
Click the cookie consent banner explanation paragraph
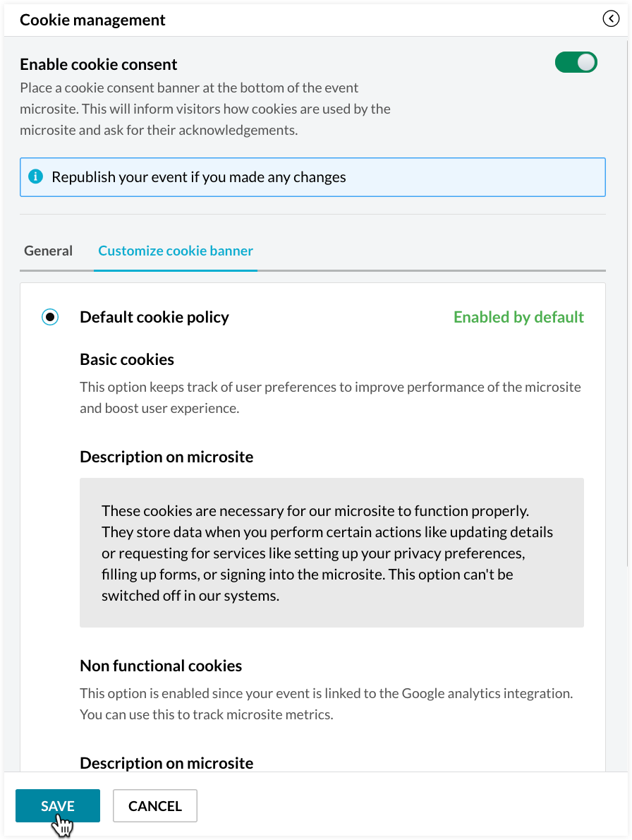[x=205, y=109]
